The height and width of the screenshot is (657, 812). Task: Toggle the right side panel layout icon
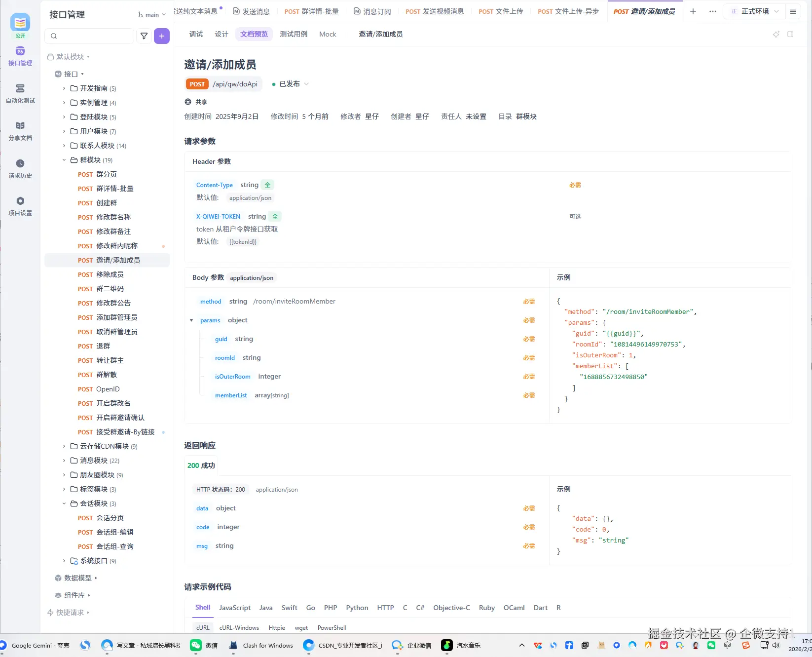pyautogui.click(x=790, y=34)
